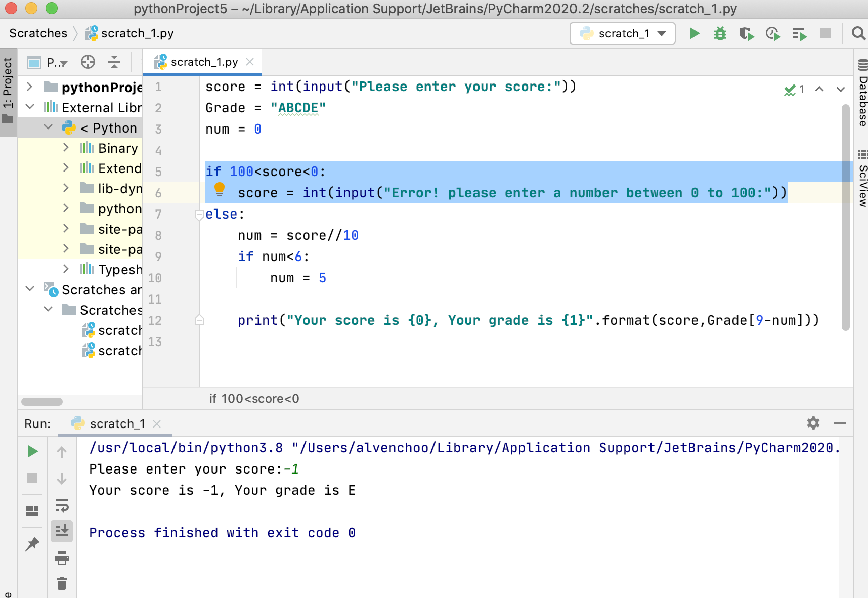
Task: Open the scratch_1 run configuration dropdown
Action: coord(623,33)
